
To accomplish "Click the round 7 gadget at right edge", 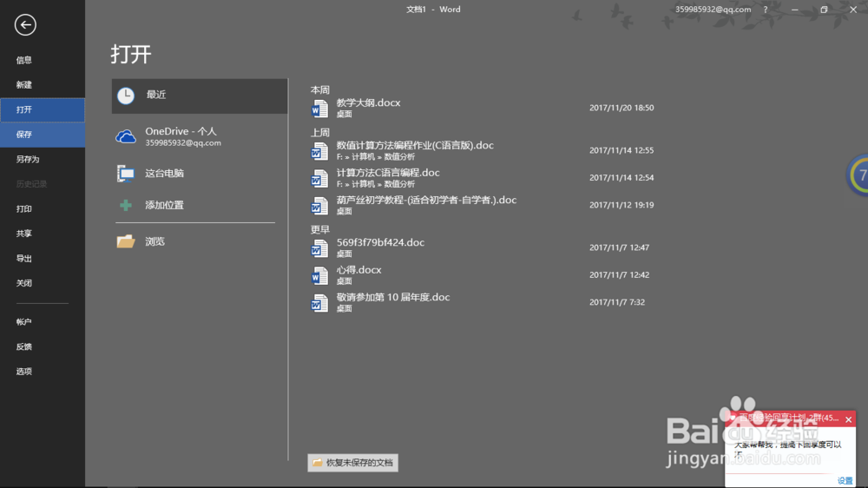I will [x=858, y=175].
